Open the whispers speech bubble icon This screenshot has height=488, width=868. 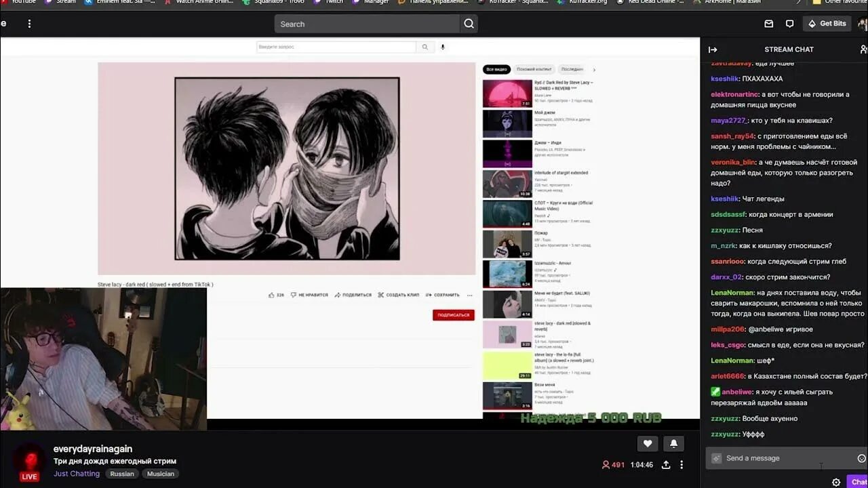coord(789,24)
